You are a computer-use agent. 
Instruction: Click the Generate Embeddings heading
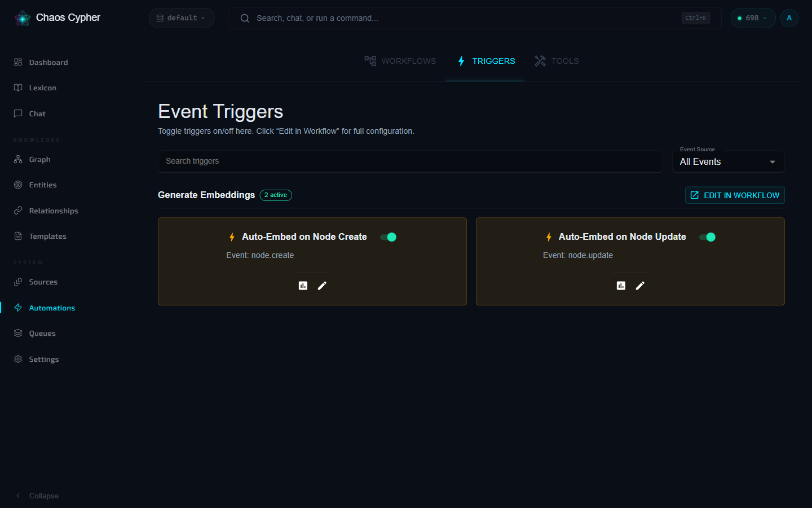[x=206, y=195]
